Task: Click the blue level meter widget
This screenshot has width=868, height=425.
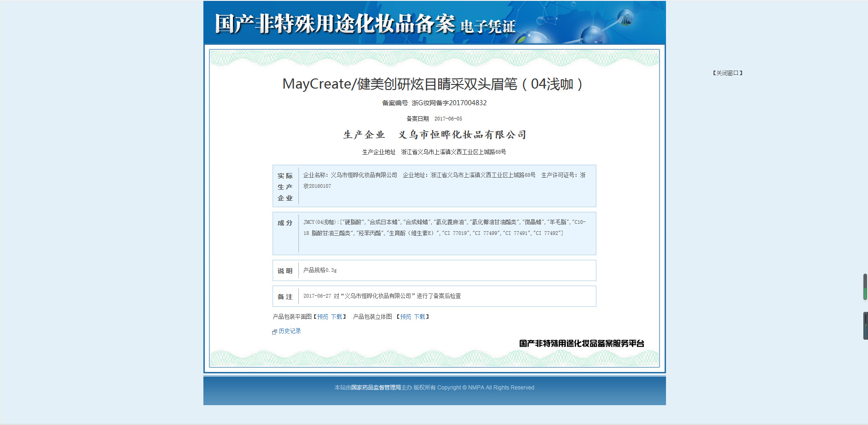Action: [x=865, y=326]
